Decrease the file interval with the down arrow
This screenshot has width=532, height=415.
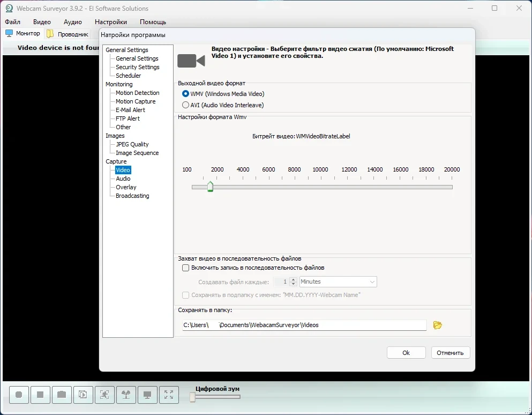(294, 284)
